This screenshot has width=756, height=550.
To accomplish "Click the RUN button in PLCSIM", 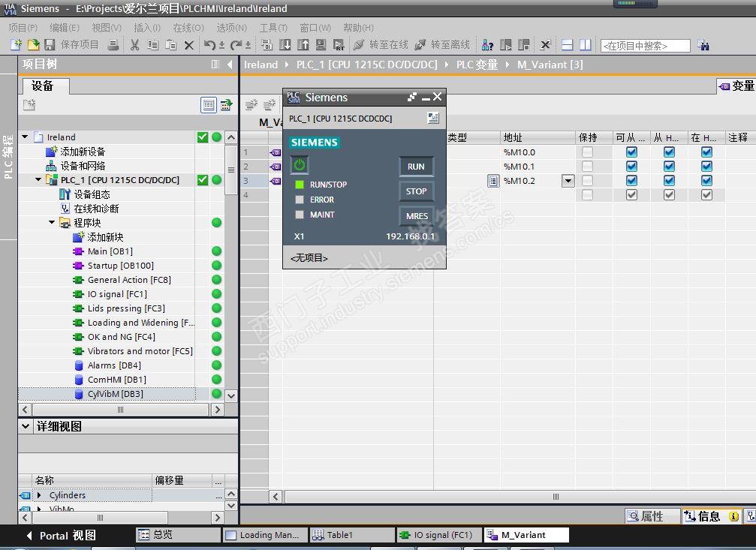I will pos(416,167).
